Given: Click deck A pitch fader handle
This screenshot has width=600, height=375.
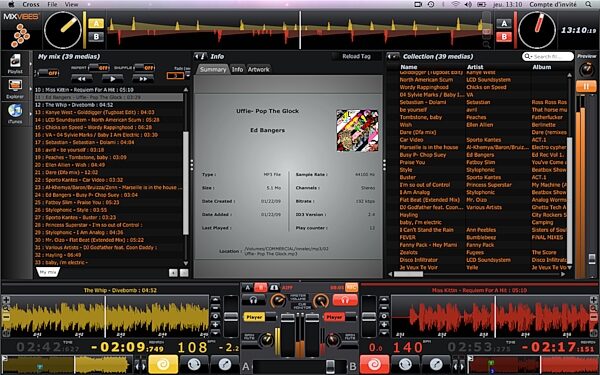Looking at the screenshot, I should click(231, 316).
